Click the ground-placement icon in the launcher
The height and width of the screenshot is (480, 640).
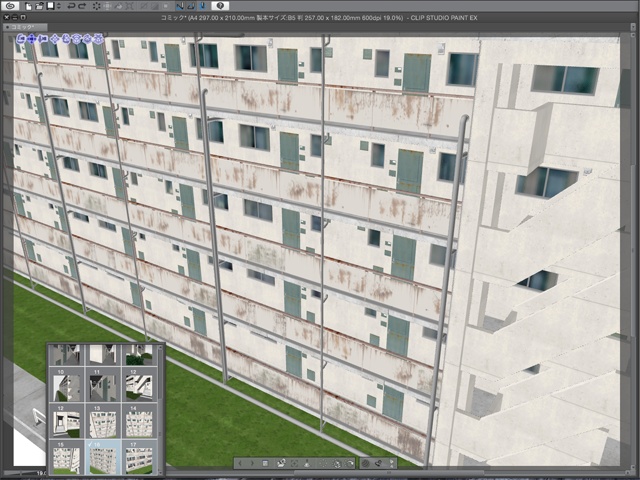tap(307, 463)
